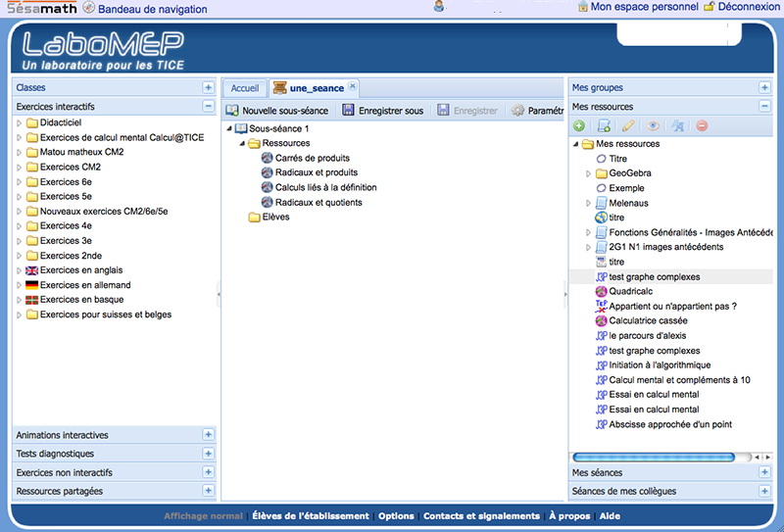Open Élèves de l'établissement in the footer
The width and height of the screenshot is (784, 532).
tap(311, 516)
